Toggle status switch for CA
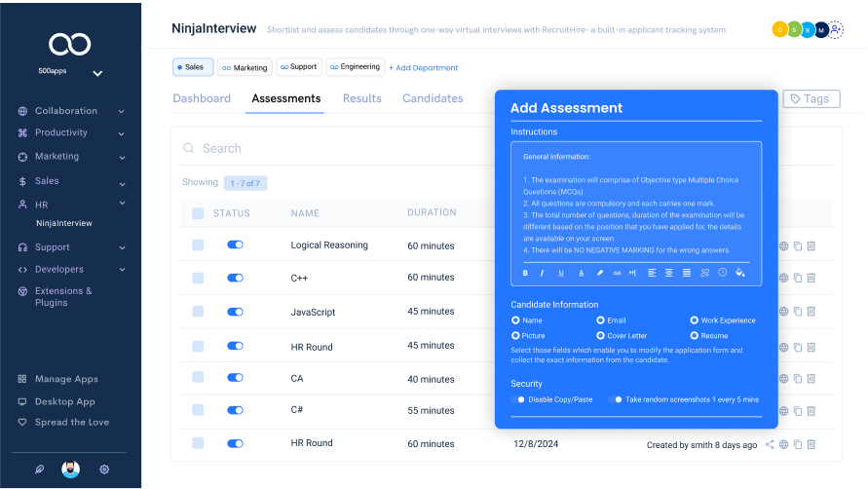 [x=236, y=378]
